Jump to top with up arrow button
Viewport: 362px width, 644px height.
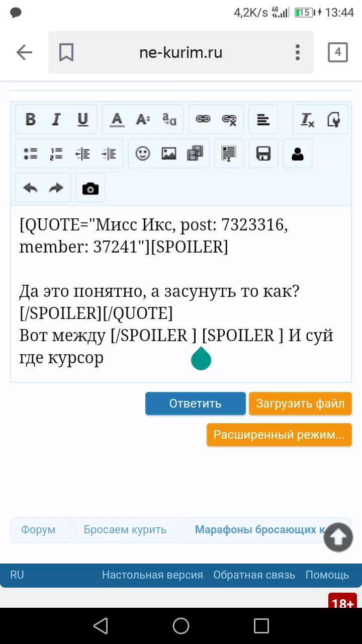point(338,537)
